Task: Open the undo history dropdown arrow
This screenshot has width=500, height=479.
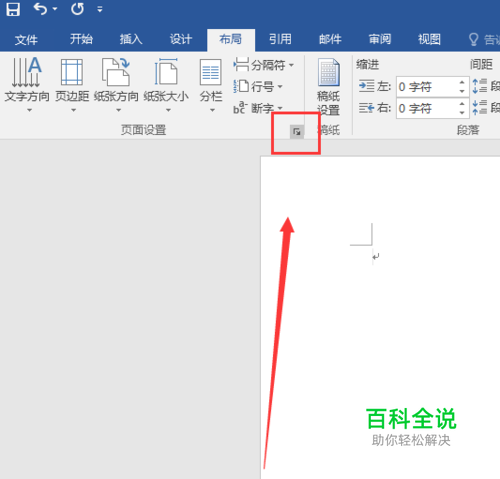Action: (x=55, y=9)
